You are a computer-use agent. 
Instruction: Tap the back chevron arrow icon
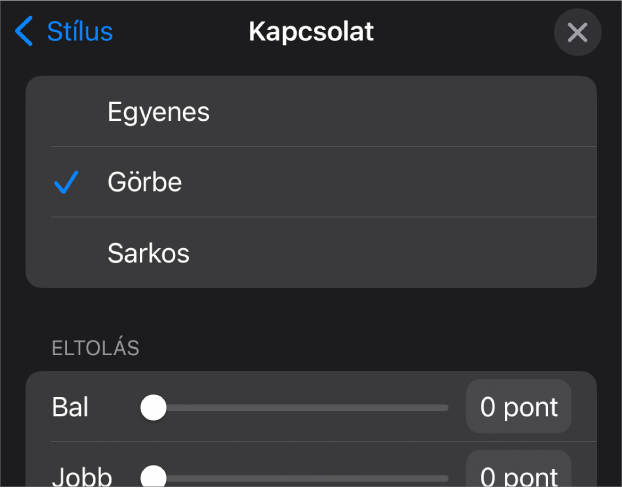tap(24, 32)
